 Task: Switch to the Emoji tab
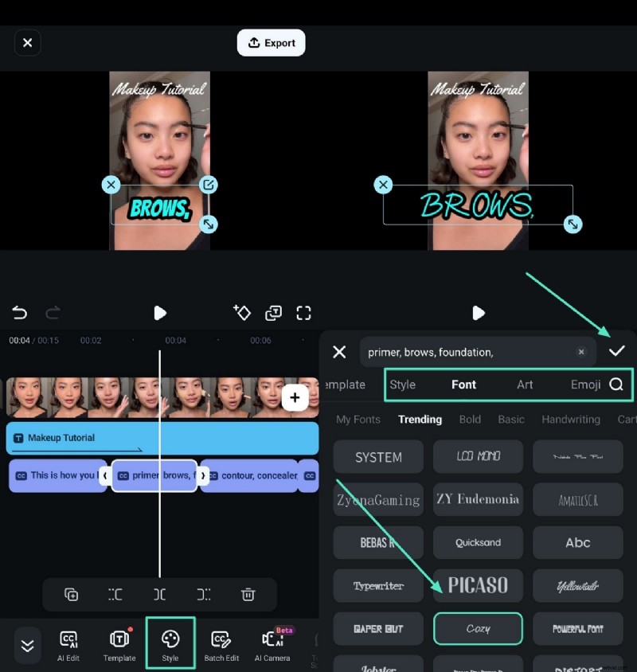pos(585,385)
